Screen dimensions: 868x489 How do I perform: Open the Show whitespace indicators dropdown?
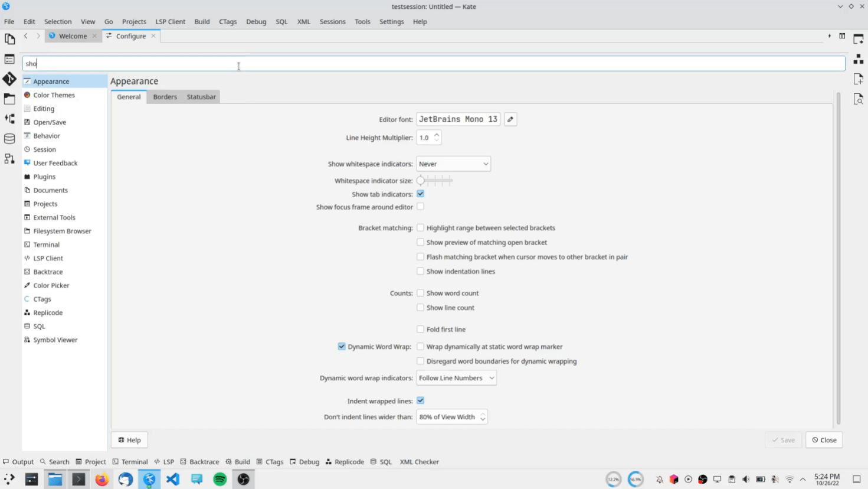(453, 164)
